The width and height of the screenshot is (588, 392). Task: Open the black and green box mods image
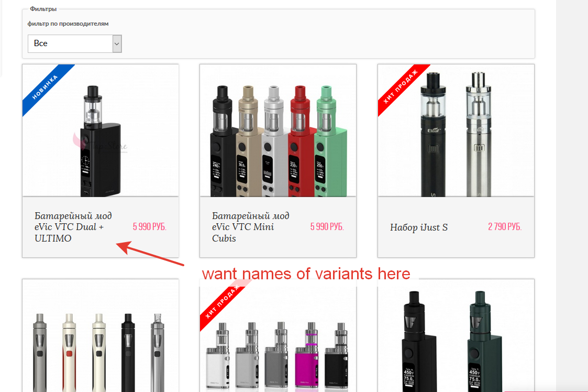(456, 336)
